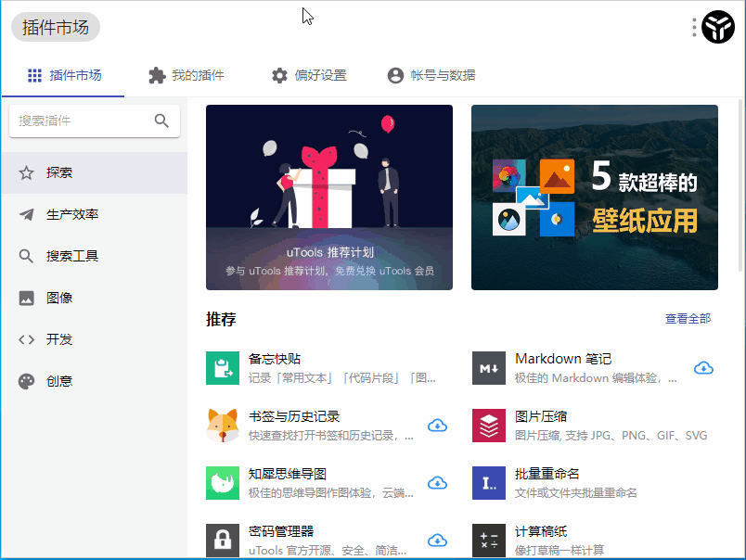Open 查看全部 to see all recommendations

click(x=688, y=318)
